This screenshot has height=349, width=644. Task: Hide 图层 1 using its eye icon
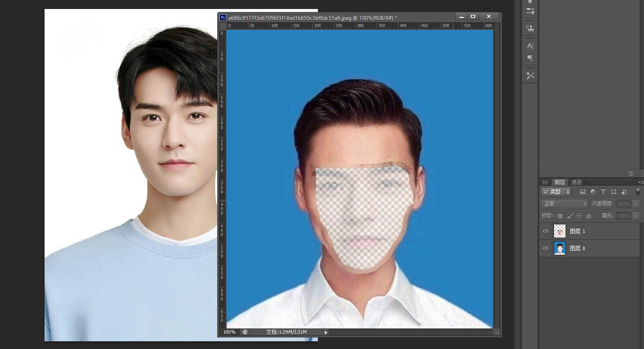point(545,231)
